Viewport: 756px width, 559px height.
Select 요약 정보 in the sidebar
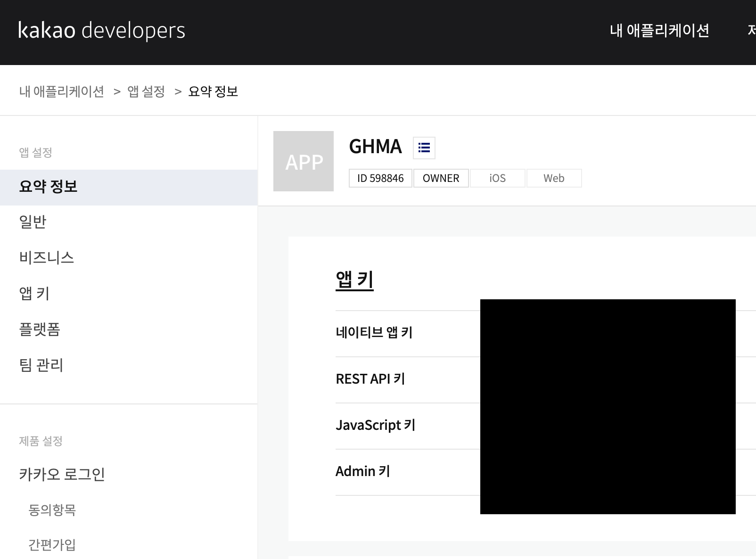click(x=129, y=187)
